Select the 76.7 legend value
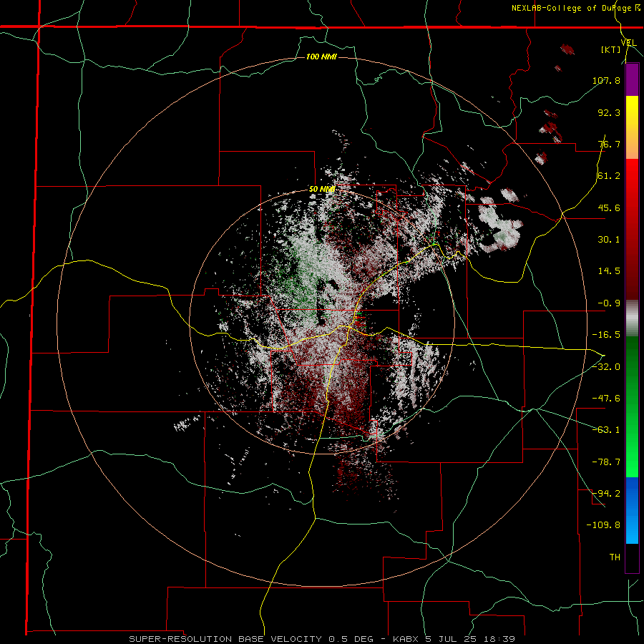 609,144
